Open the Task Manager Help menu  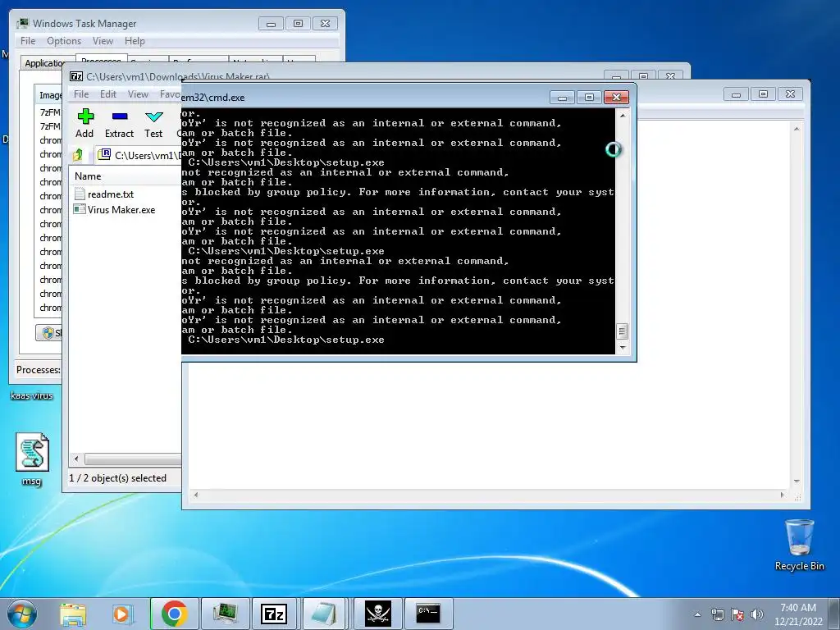coord(135,41)
